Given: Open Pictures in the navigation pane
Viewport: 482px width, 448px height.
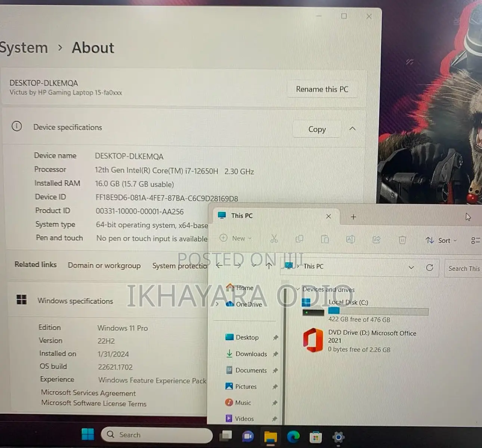Looking at the screenshot, I should pos(241,386).
